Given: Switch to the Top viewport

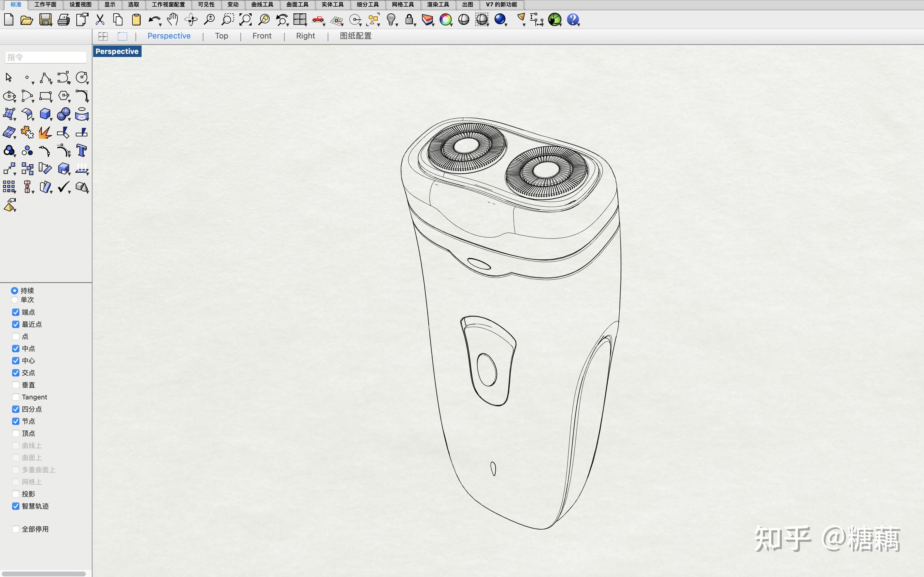Looking at the screenshot, I should pos(221,36).
